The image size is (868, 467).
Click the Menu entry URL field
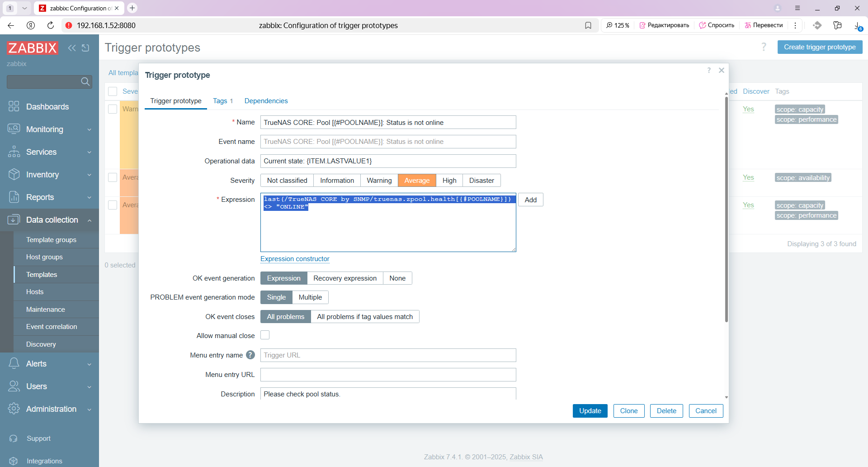coord(388,375)
